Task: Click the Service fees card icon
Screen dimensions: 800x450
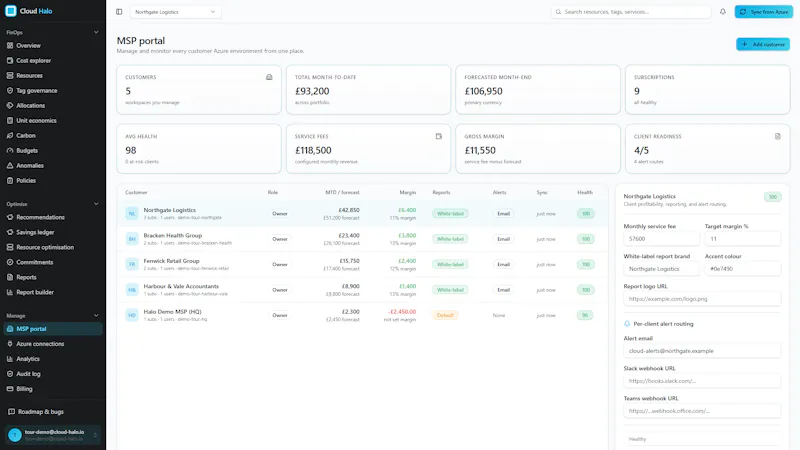Action: tap(438, 136)
